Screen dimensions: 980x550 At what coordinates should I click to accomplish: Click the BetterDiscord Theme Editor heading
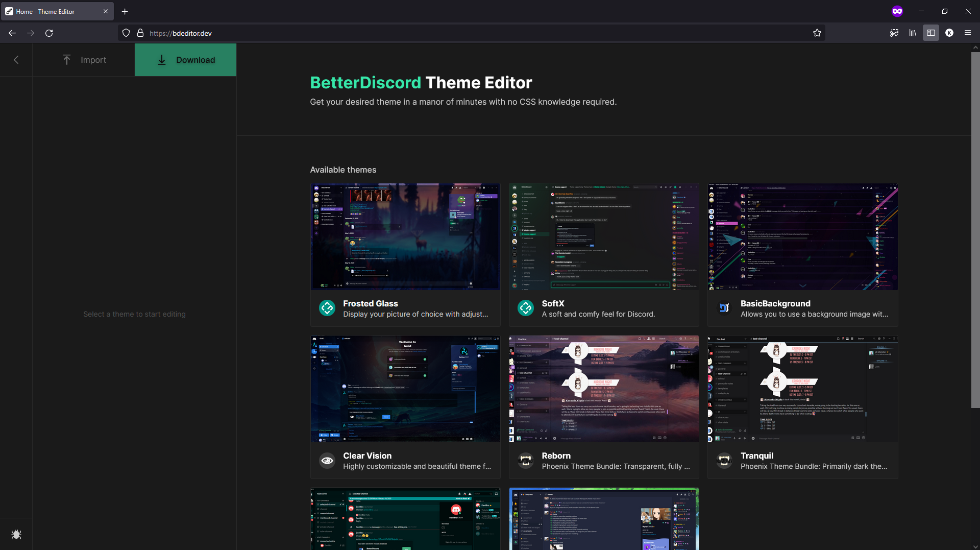click(421, 83)
